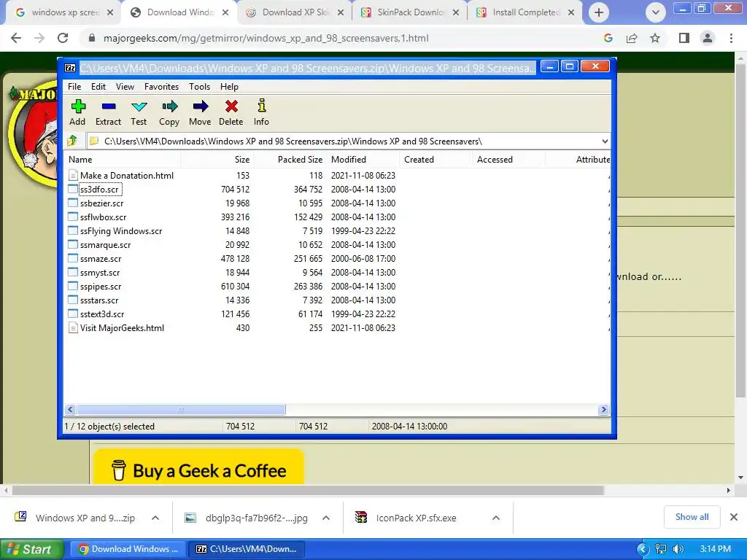
Task: Sort by Name column header
Action: click(x=122, y=160)
